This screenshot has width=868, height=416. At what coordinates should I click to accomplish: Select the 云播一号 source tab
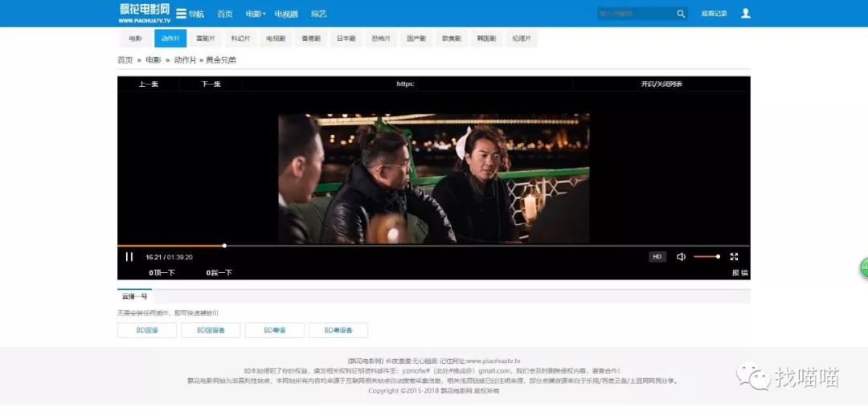(134, 296)
